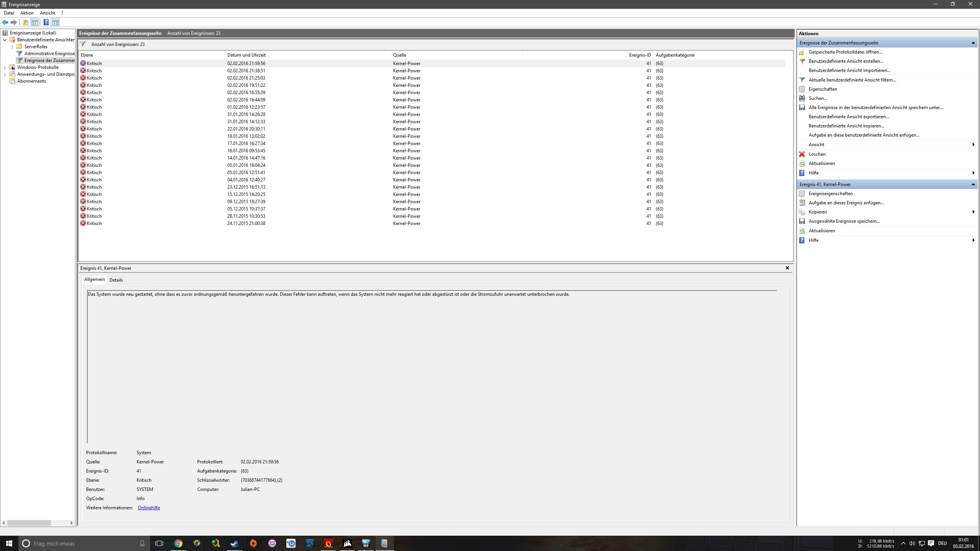Open Steam from the taskbar

click(x=234, y=543)
